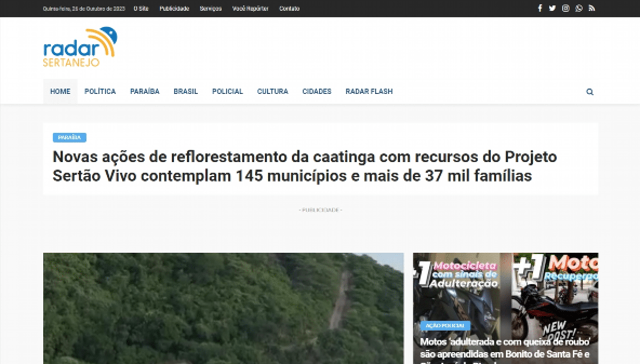Select the RADAR FLASH tab
This screenshot has width=640, height=364.
click(x=369, y=92)
